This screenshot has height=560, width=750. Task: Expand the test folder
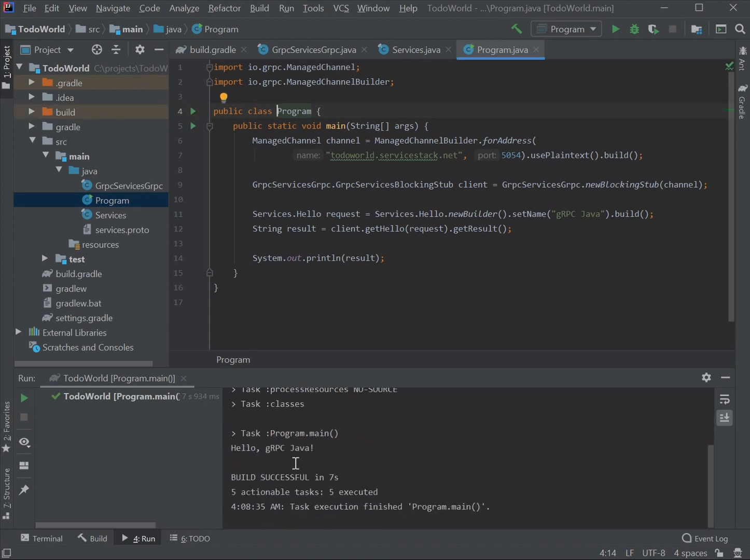(45, 259)
